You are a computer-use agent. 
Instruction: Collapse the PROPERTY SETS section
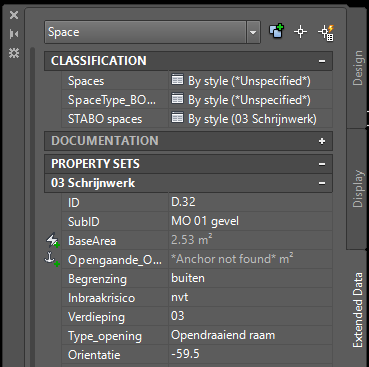click(322, 164)
